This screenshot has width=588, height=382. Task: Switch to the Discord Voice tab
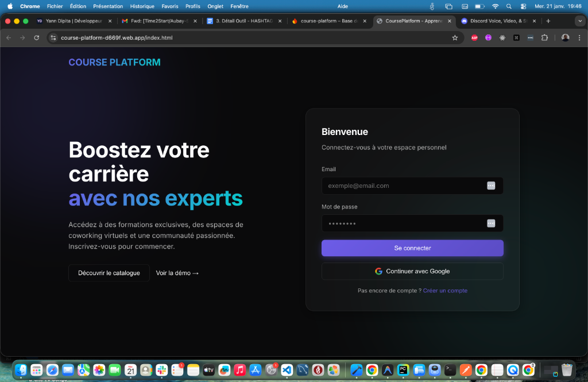[494, 21]
